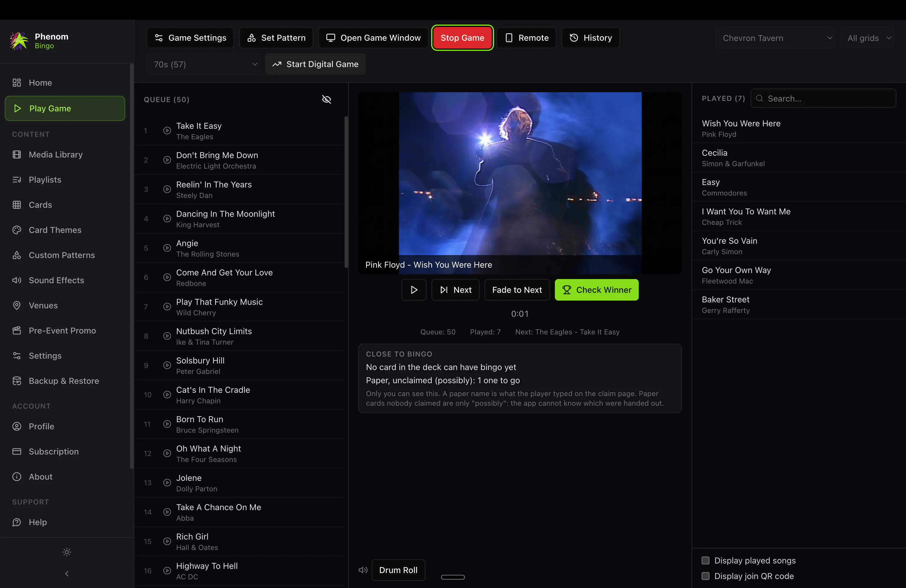Click the Phenom Bingo logo icon
The height and width of the screenshot is (588, 906).
tap(19, 41)
